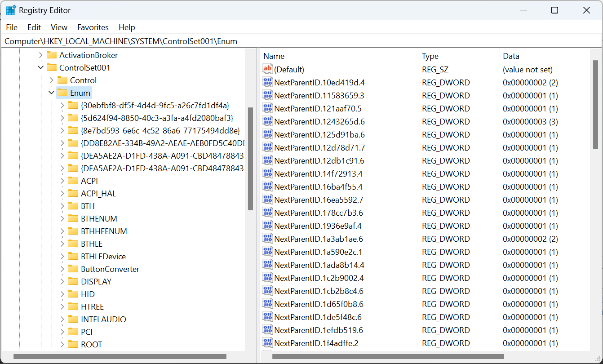603x364 pixels.
Task: Click the (Default) string value icon
Action: (268, 69)
